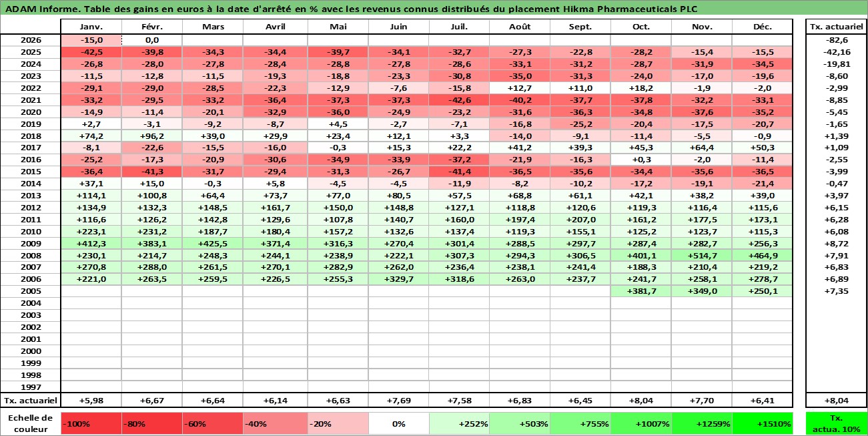Click the -82,6 Tx. actuariel value for 2026
The width and height of the screenshot is (868, 436).
pos(837,40)
